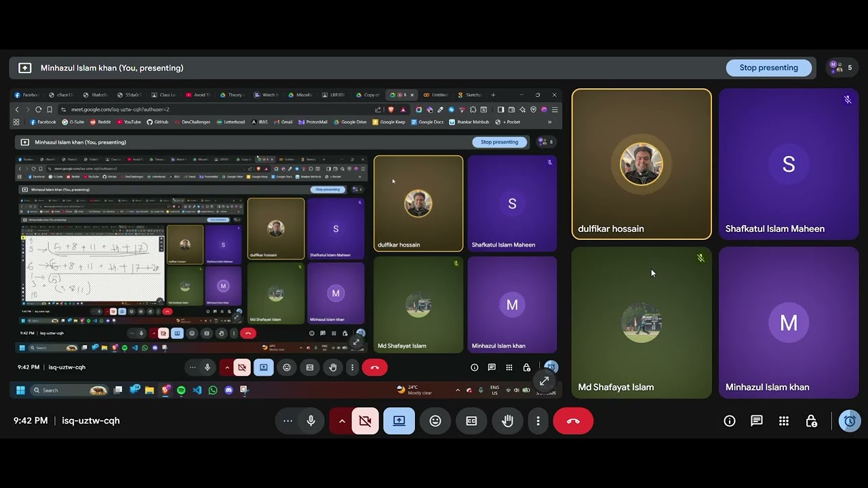Expand hidden bookmarks chevron in shared browser

point(549,122)
